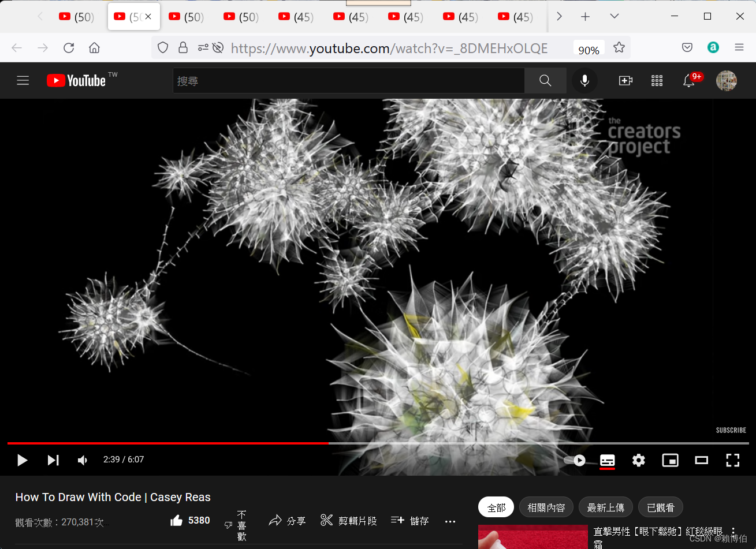Screen dimensions: 756x549
Task: Select the 全部 filter chip
Action: click(x=496, y=507)
